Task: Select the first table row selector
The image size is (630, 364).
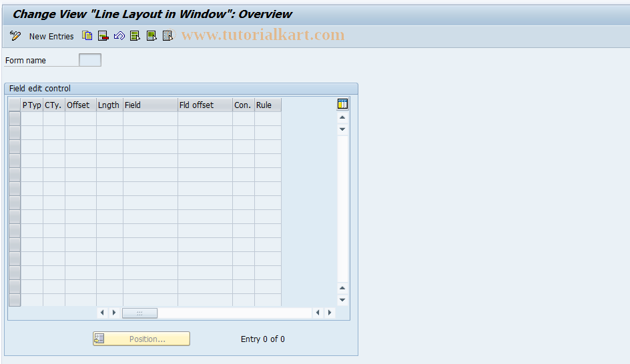Action: click(15, 119)
